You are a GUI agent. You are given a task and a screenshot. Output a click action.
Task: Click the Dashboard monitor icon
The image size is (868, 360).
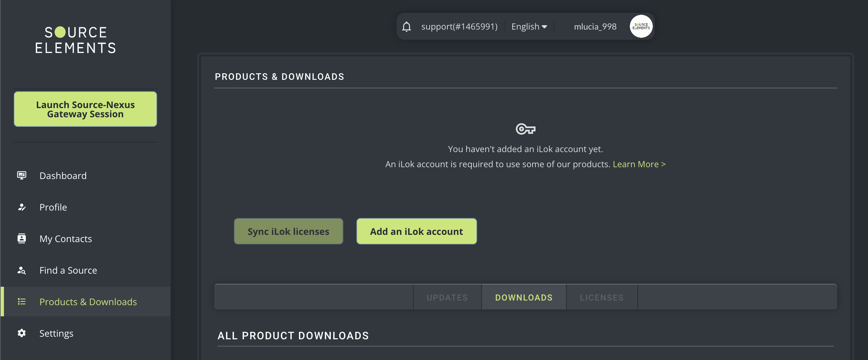pyautogui.click(x=22, y=175)
